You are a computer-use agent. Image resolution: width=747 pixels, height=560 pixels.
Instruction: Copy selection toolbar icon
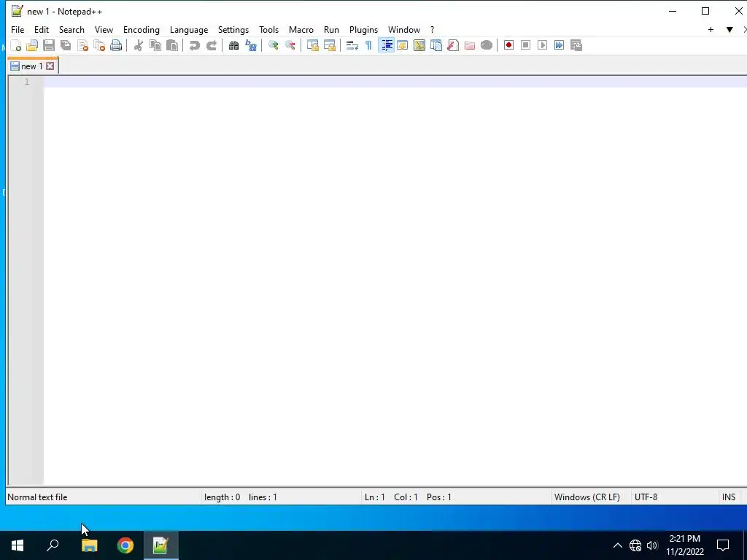[155, 45]
